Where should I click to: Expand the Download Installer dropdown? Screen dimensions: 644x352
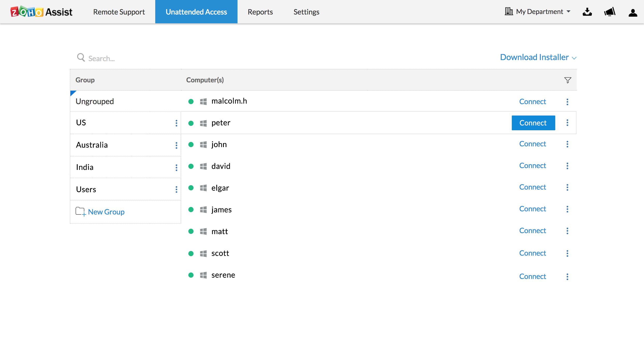tap(538, 57)
